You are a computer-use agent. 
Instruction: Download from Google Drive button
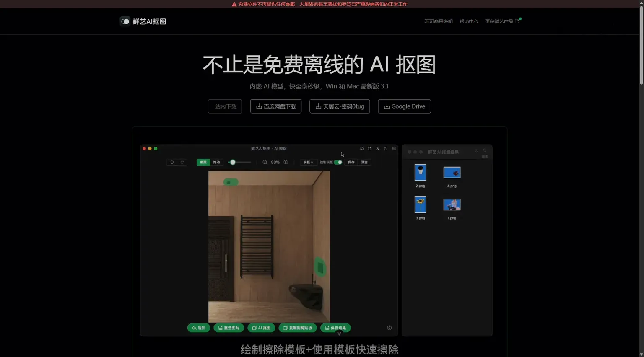point(404,106)
